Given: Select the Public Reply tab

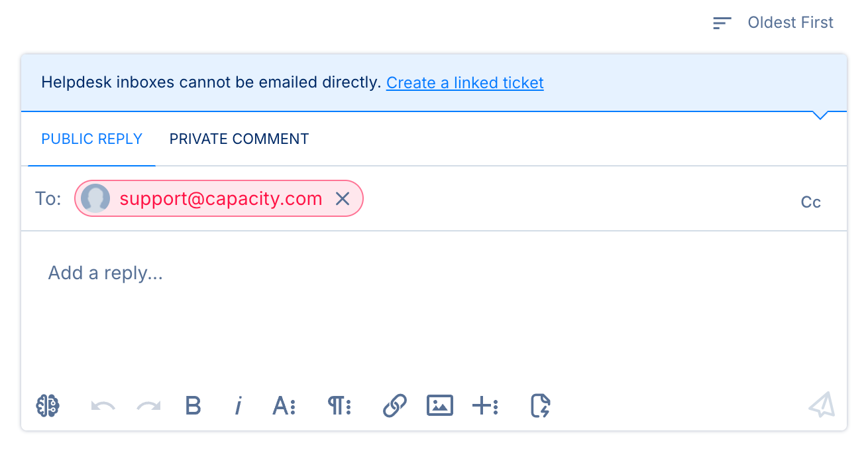Looking at the screenshot, I should click(x=92, y=139).
